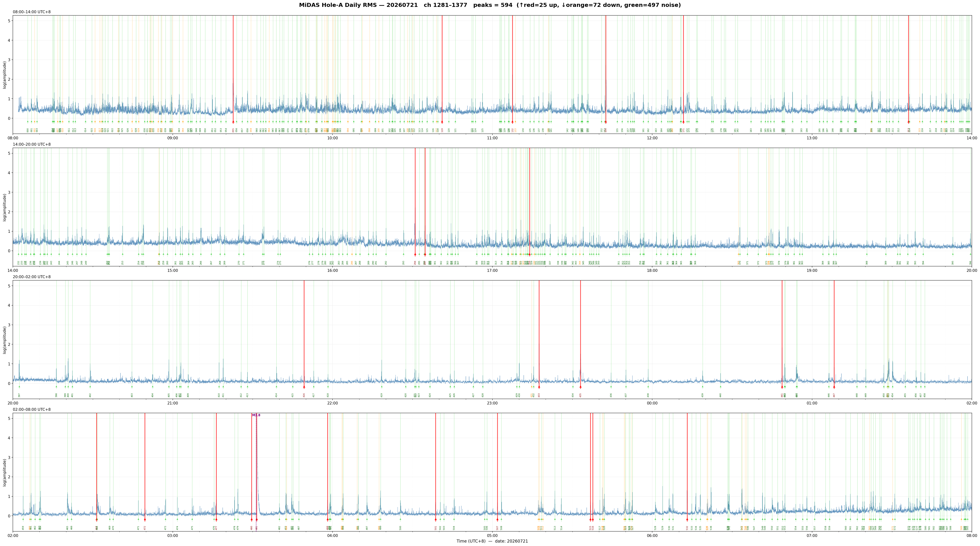The height and width of the screenshot is (546, 980).
Task: Click the 15:00 time tick label
Action: 173,271
